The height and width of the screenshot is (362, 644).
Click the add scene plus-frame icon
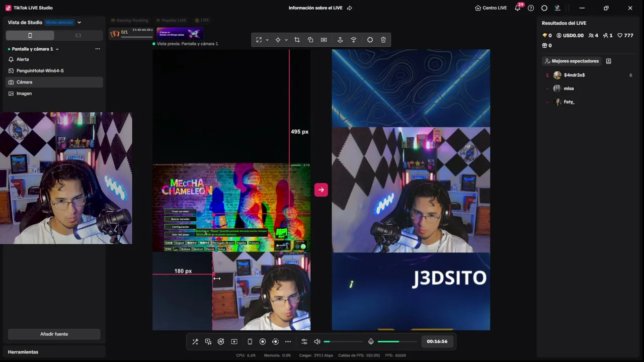234,342
